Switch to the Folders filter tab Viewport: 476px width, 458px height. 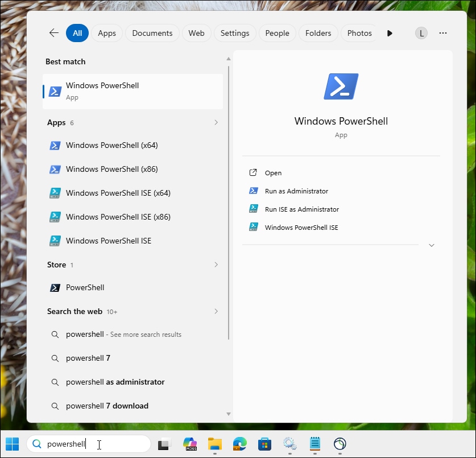coord(318,33)
